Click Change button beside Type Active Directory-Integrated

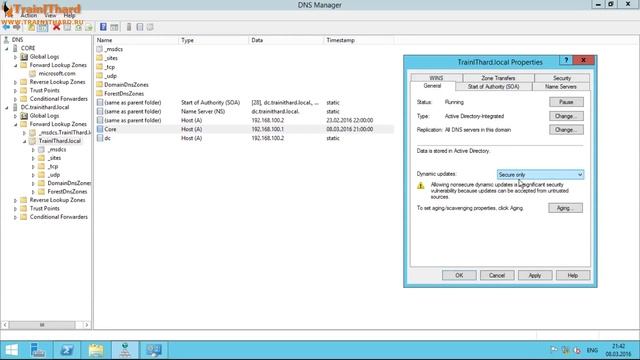click(566, 116)
